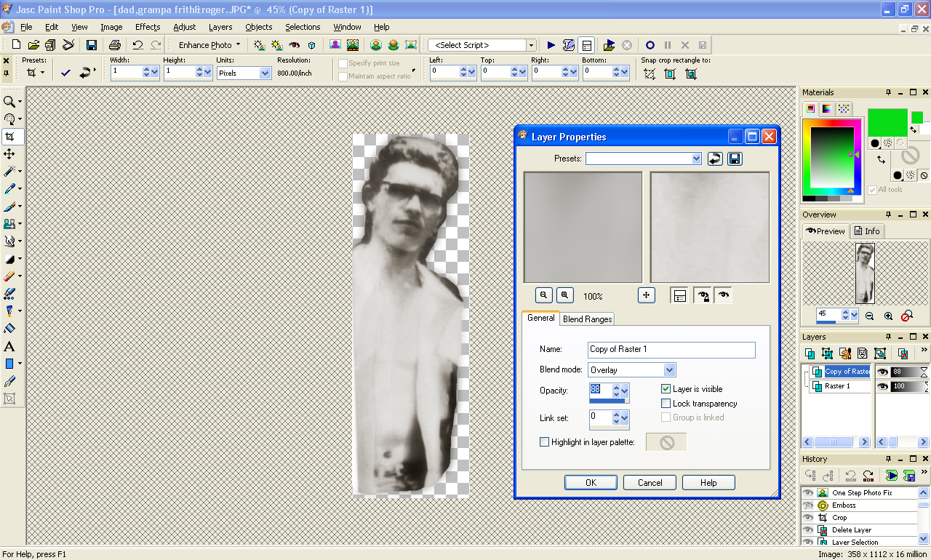Switch to the Info tab in Overview
931x560 pixels.
(x=867, y=231)
